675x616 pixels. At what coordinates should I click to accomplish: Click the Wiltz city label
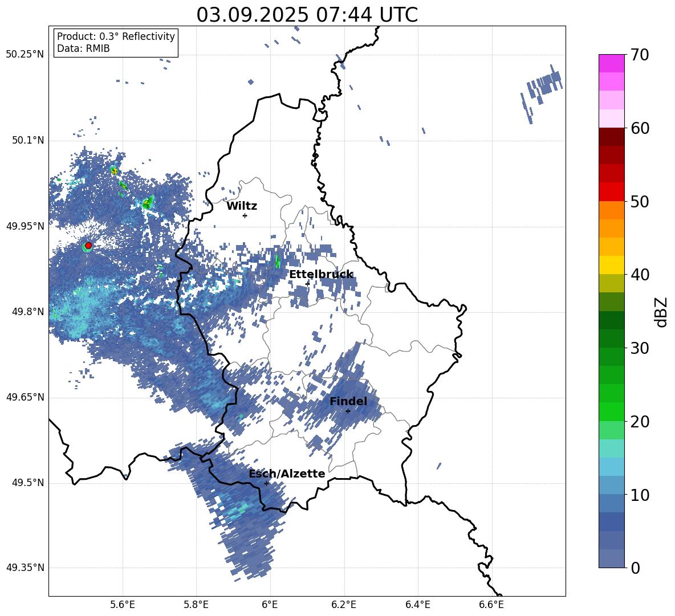[242, 206]
